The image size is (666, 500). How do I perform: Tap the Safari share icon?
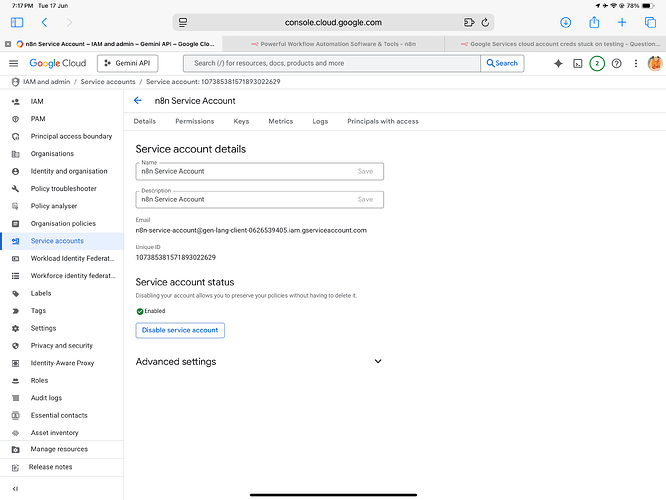pyautogui.click(x=594, y=22)
